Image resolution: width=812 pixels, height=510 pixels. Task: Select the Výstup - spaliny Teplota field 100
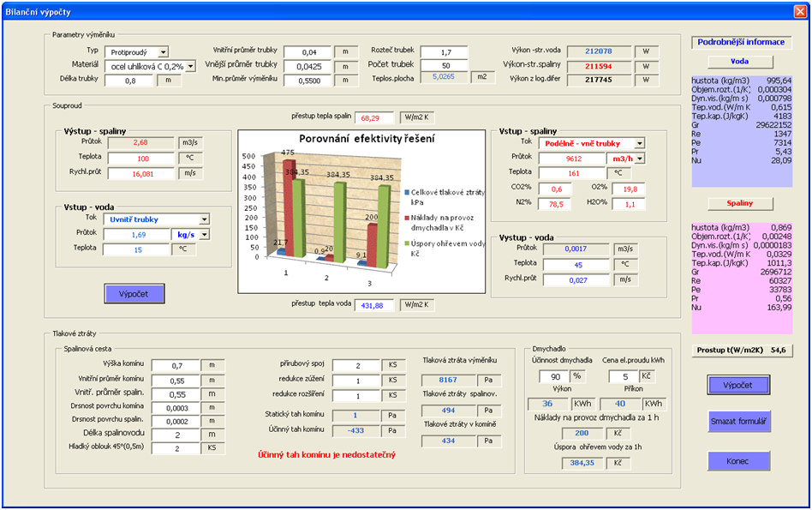pos(141,159)
